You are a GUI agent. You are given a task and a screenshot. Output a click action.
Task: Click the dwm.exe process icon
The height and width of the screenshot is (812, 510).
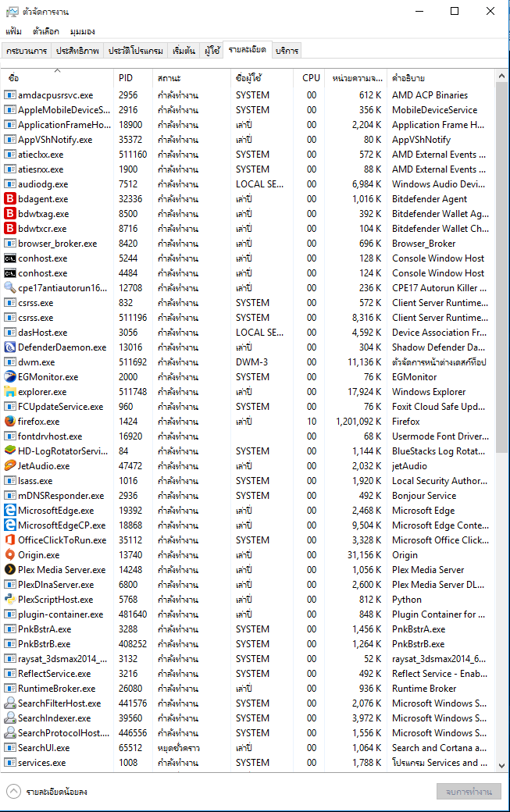[10, 362]
